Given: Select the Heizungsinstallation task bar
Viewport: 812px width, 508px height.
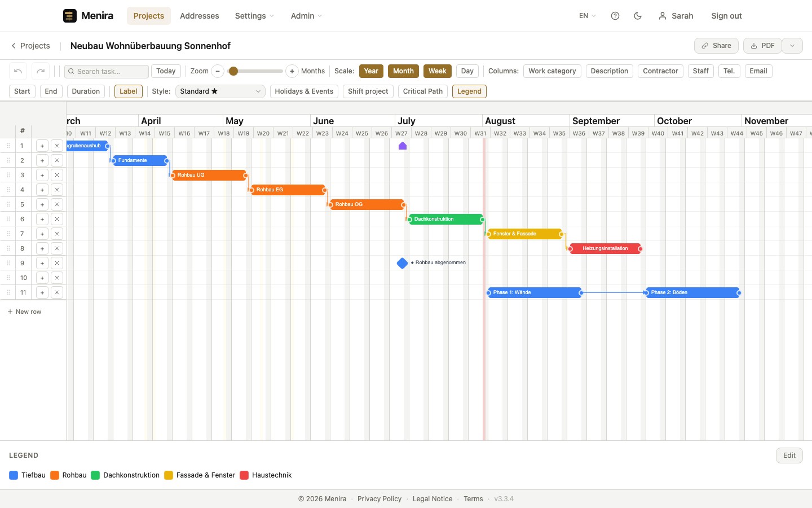Looking at the screenshot, I should click(x=605, y=248).
